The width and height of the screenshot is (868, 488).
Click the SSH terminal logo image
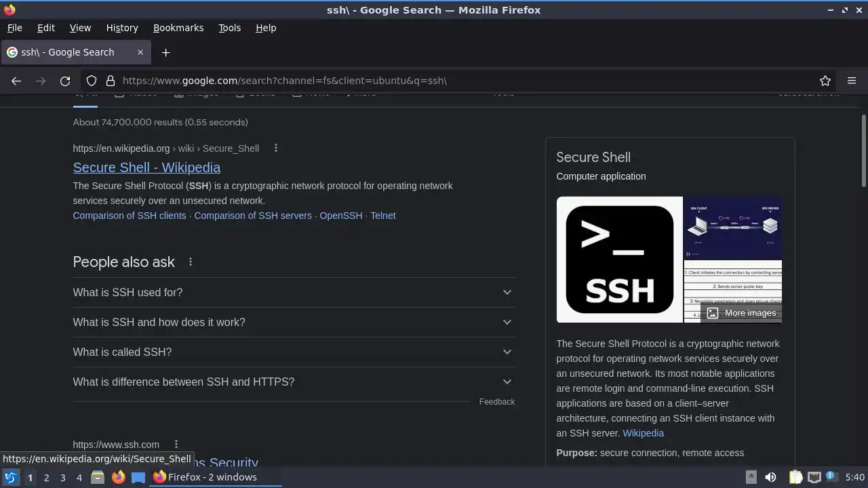coord(619,260)
